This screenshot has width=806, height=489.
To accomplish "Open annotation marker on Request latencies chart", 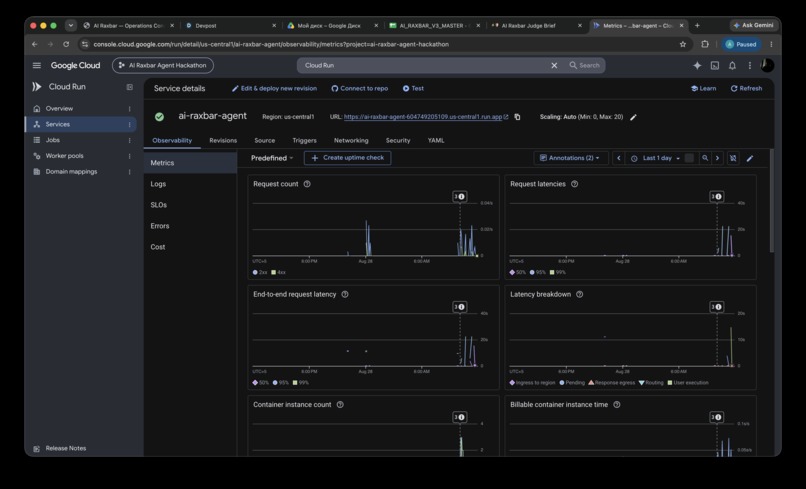I will (x=717, y=196).
